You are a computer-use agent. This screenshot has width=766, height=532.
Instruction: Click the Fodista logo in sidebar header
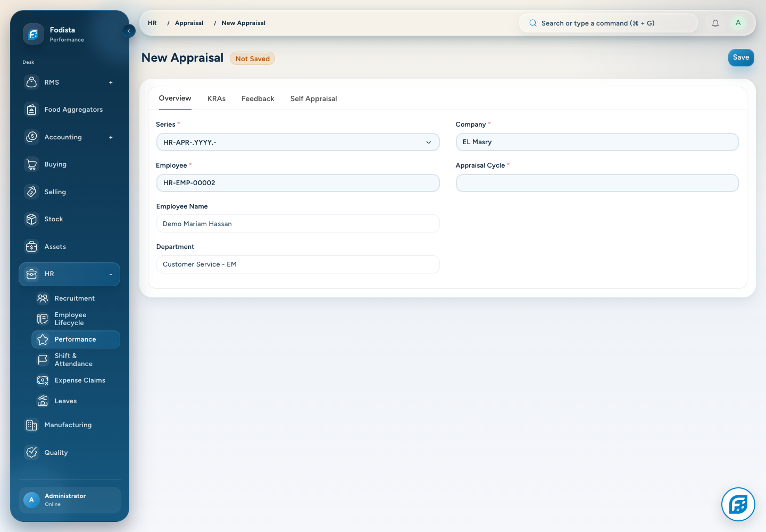(33, 35)
